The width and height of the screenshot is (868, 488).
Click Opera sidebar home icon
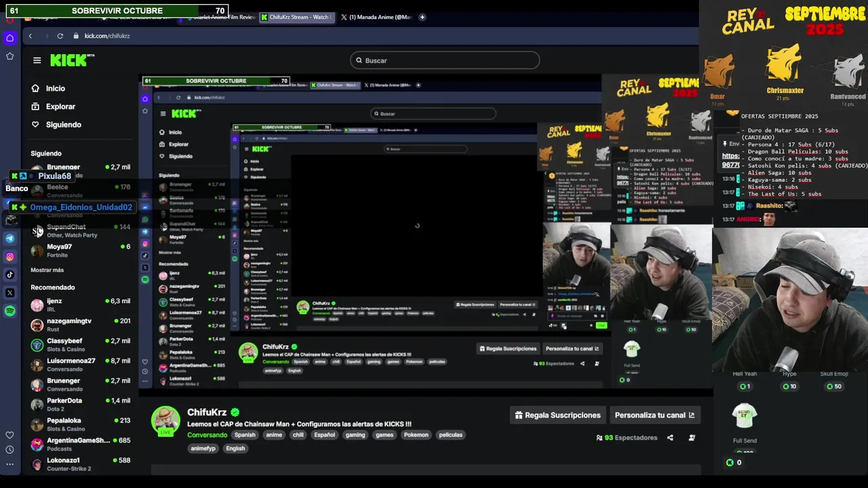pyautogui.click(x=9, y=38)
